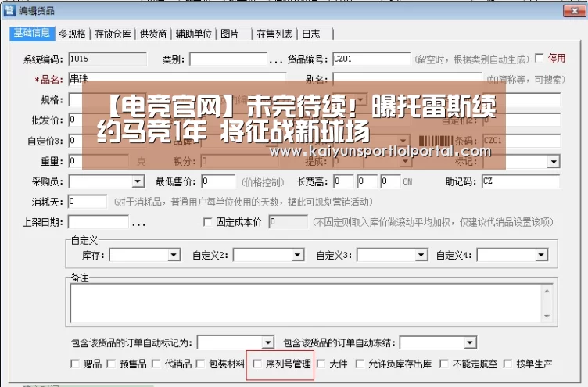Click the 消耗天 input field

(x=88, y=202)
